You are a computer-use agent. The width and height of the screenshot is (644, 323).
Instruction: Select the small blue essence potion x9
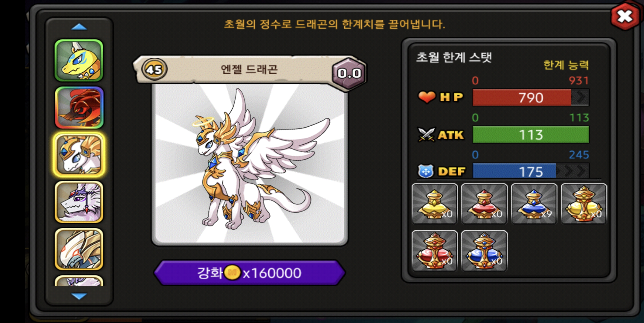534,203
